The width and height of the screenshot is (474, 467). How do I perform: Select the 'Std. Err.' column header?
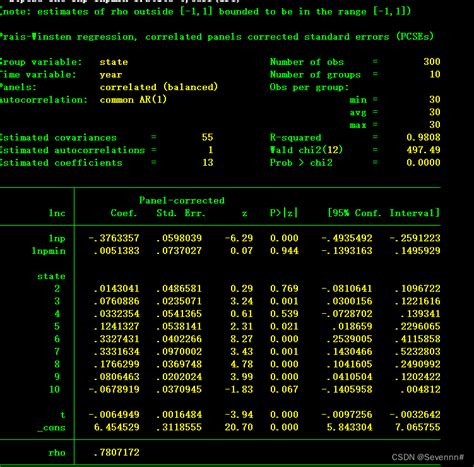coord(181,213)
